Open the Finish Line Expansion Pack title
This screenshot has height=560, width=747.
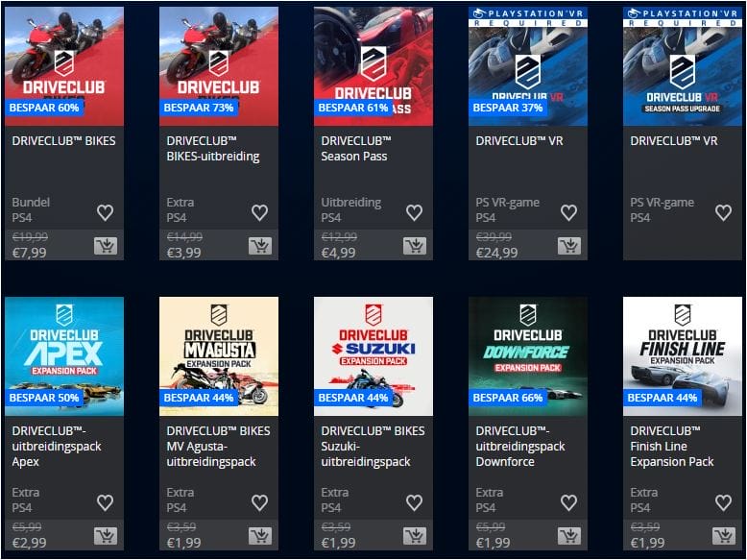(672, 446)
